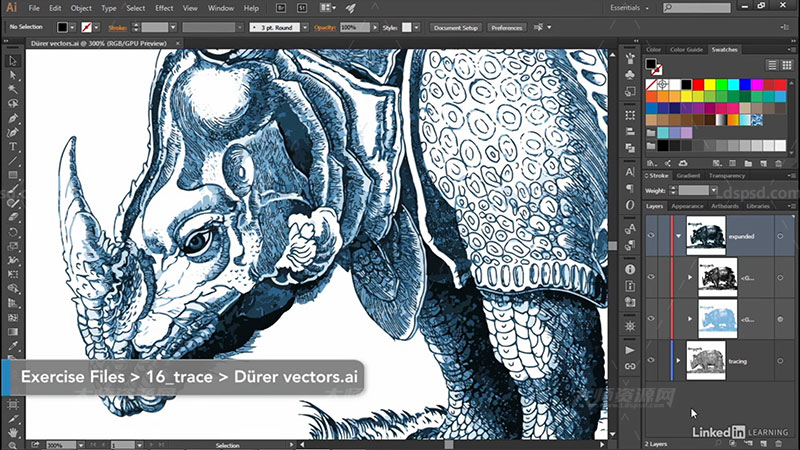Screen dimensions: 800x450
Task: Expand the light blue group sublayer
Action: click(690, 319)
